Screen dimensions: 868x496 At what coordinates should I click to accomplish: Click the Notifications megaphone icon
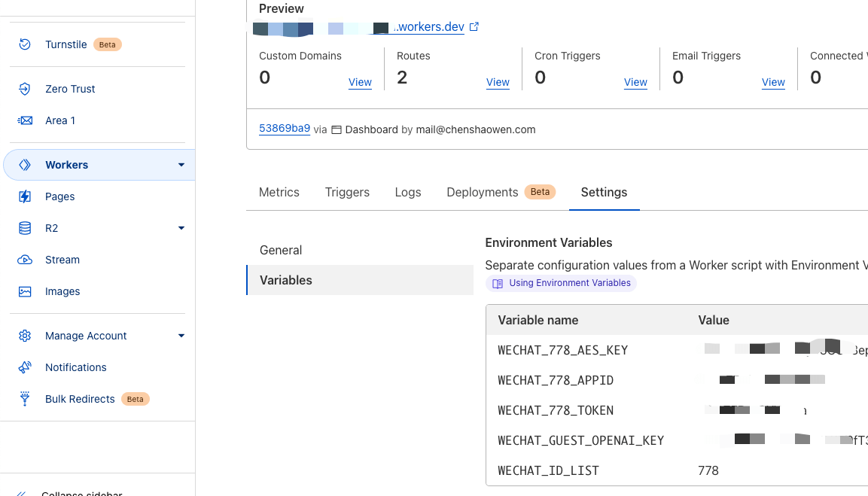[x=25, y=367]
